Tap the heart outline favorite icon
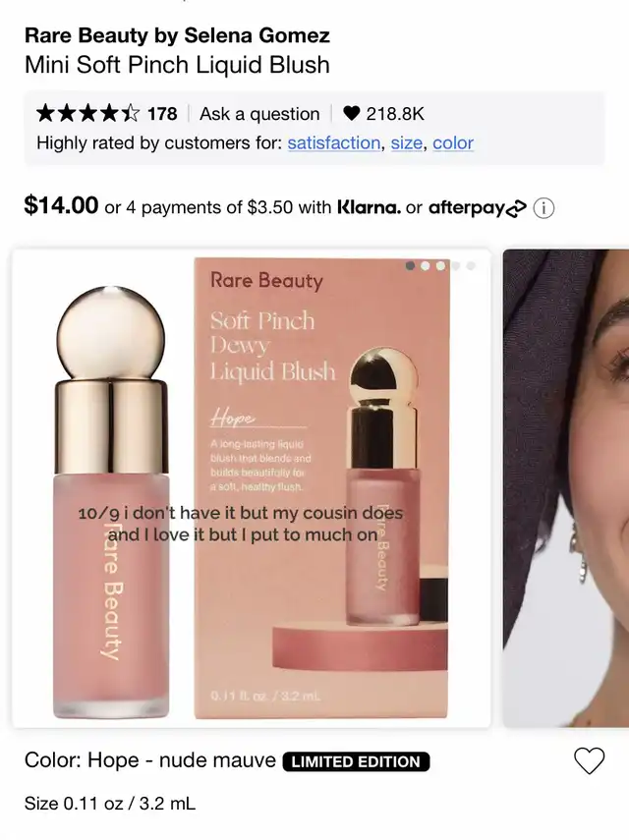Viewport: 629px width, 840px height. coord(590,760)
